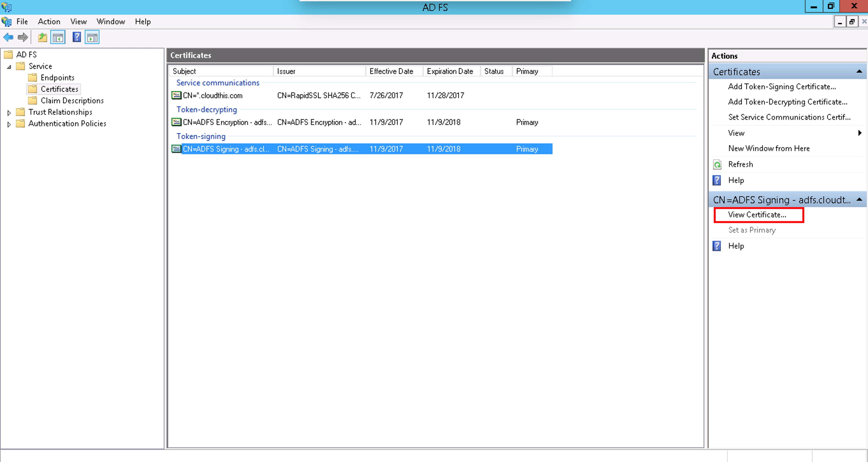Click the Set as Primary action
The image size is (868, 462).
coord(752,230)
